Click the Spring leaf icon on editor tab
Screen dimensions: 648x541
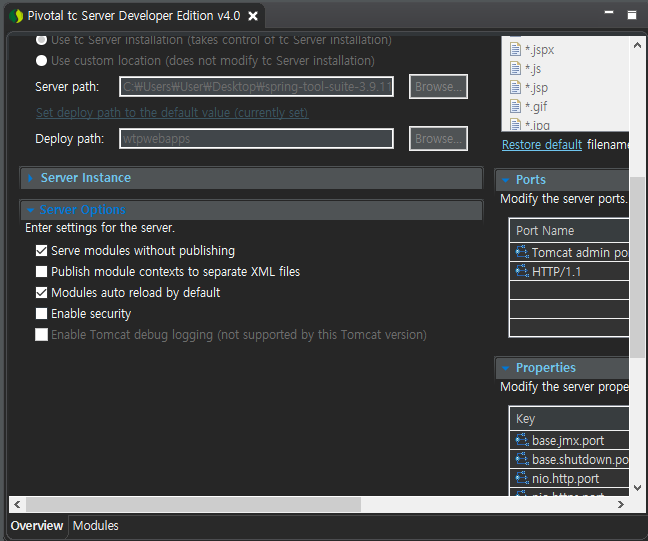[16, 16]
